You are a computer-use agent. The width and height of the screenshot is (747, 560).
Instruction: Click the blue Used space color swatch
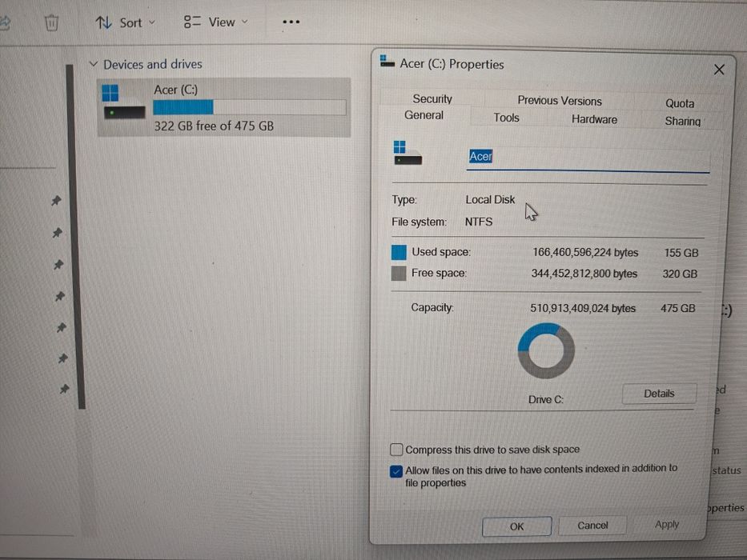[x=399, y=252]
